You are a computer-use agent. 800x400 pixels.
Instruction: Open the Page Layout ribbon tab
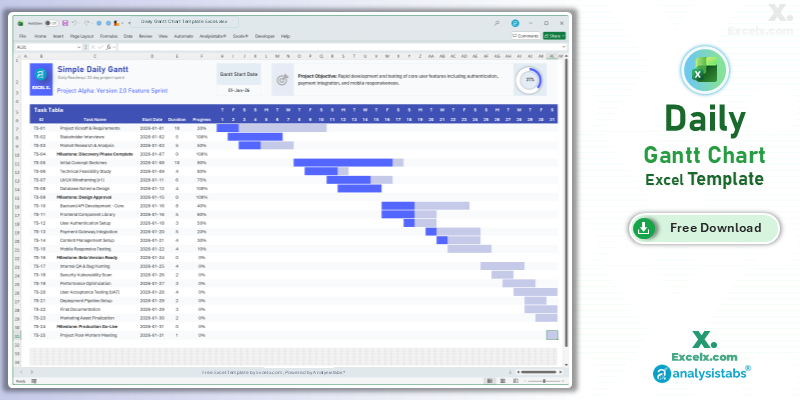pyautogui.click(x=82, y=35)
